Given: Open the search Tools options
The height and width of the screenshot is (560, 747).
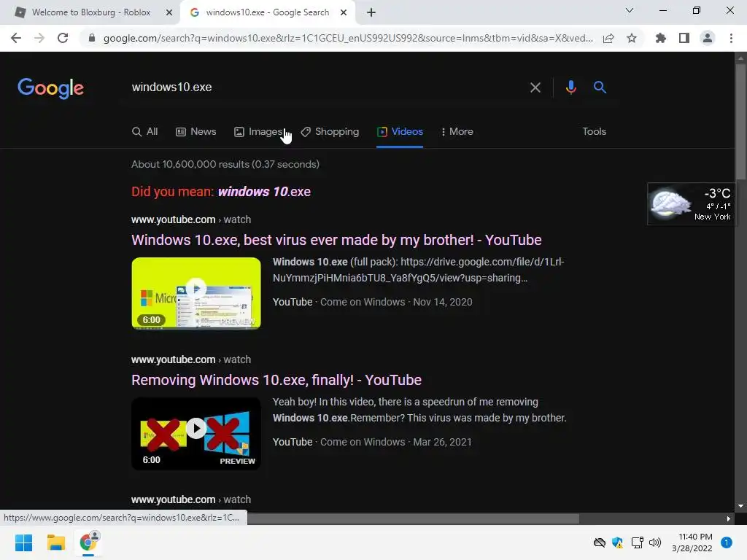Looking at the screenshot, I should point(594,131).
